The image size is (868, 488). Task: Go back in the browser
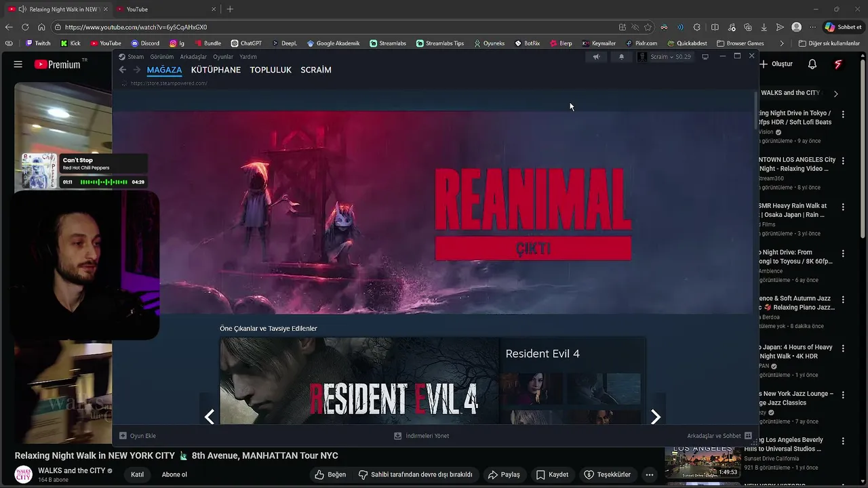pos(9,27)
